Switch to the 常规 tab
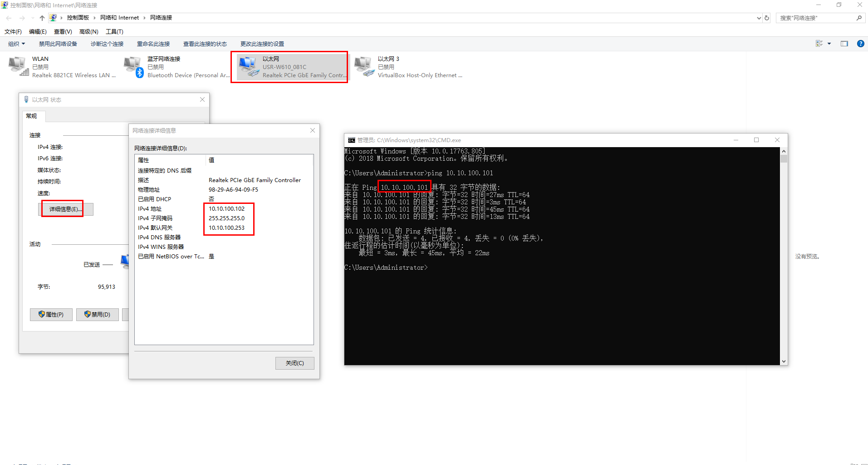The image size is (868, 465). [31, 116]
